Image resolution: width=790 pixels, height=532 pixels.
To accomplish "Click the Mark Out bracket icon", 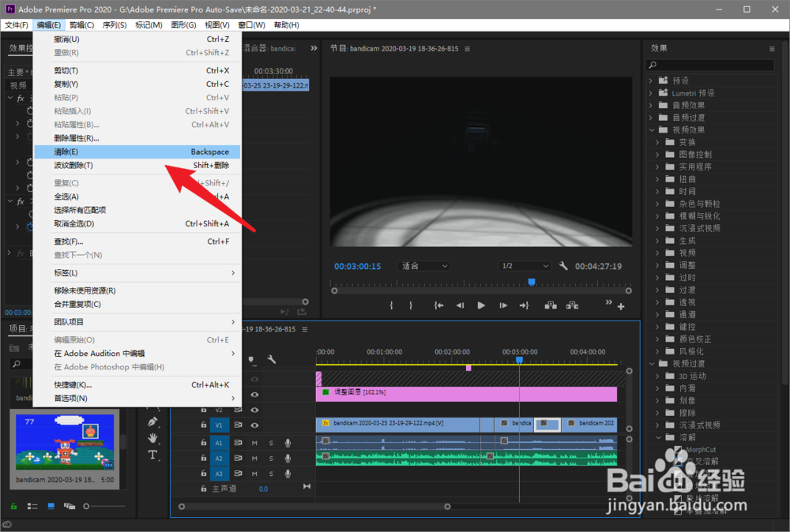I will click(411, 305).
